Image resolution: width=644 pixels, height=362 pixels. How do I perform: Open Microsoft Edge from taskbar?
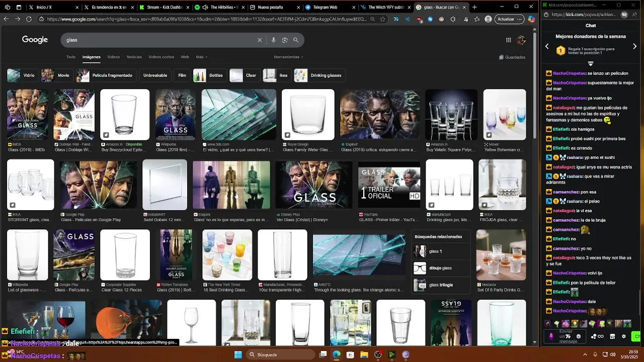tap(337, 354)
